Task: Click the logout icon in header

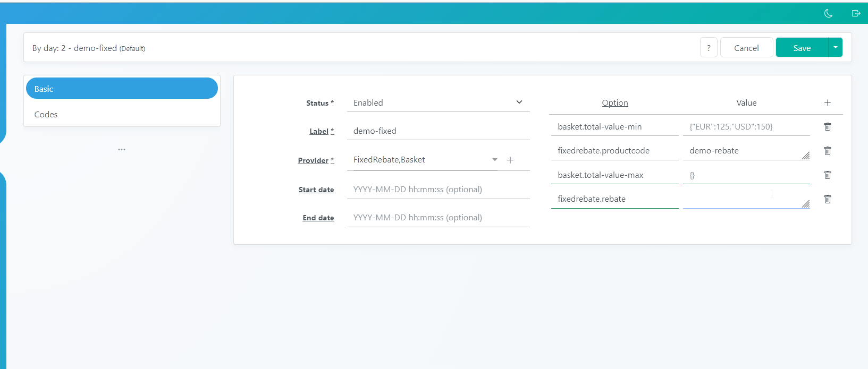Action: pos(856,13)
